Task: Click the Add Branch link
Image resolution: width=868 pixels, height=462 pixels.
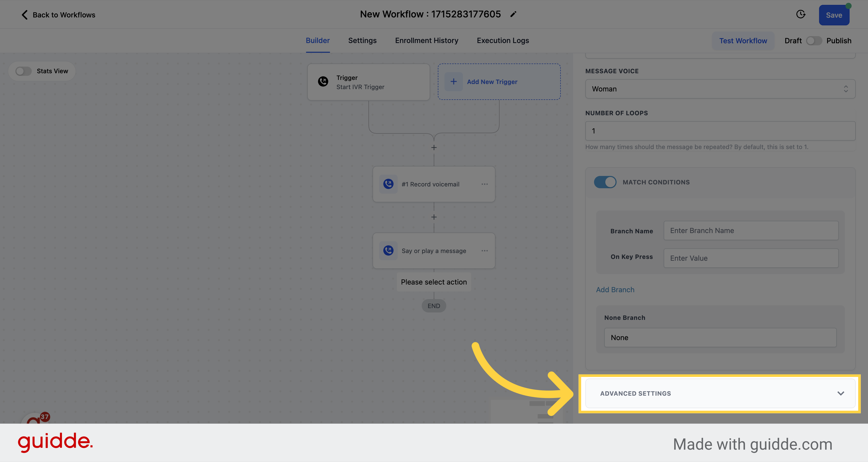Action: pyautogui.click(x=615, y=289)
